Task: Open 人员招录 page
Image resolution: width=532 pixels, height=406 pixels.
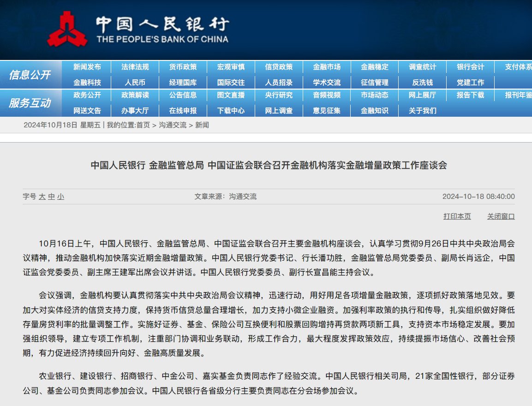Action: [x=279, y=83]
